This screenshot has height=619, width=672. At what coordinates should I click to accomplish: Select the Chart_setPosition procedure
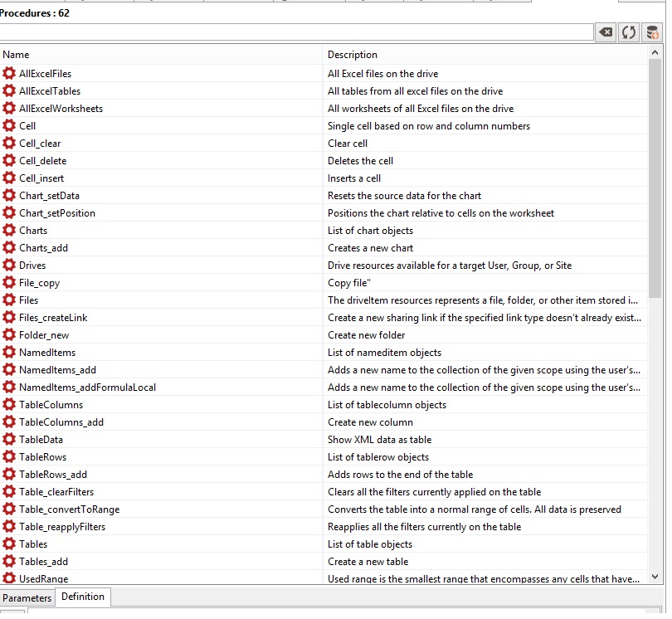point(57,213)
